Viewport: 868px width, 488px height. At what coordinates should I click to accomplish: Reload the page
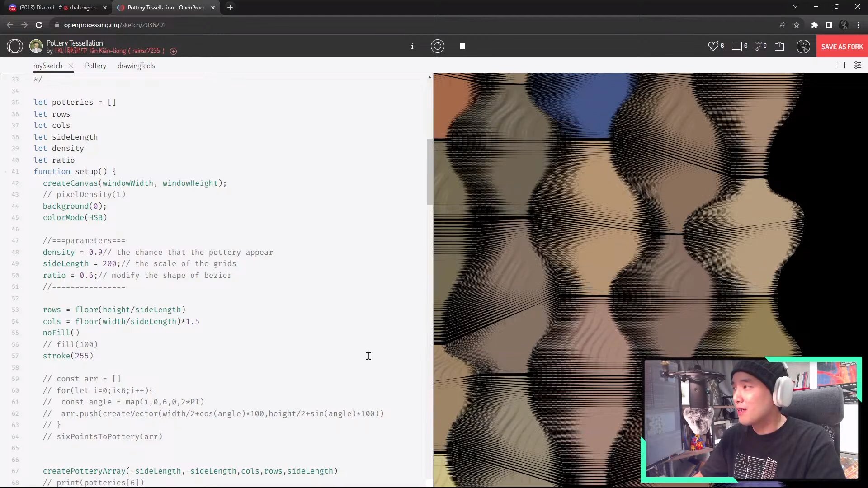click(x=39, y=25)
